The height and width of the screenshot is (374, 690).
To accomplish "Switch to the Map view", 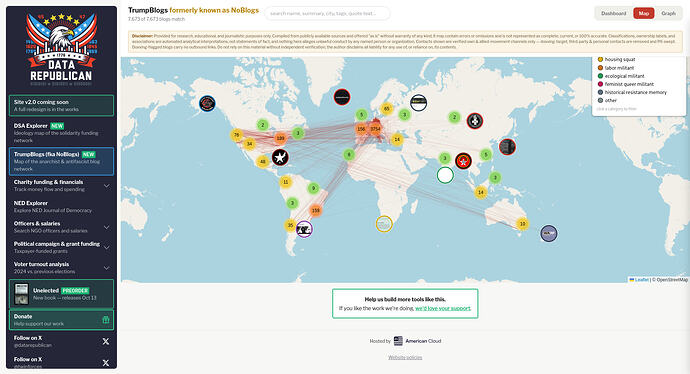I will point(643,13).
